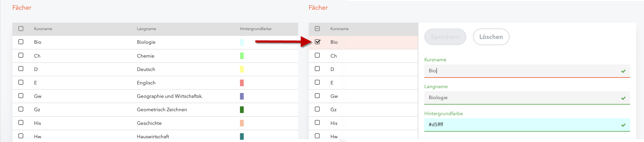Screen dimensions: 644x142
Task: Open the Hauswirtschaft subject row
Action: tap(153, 137)
